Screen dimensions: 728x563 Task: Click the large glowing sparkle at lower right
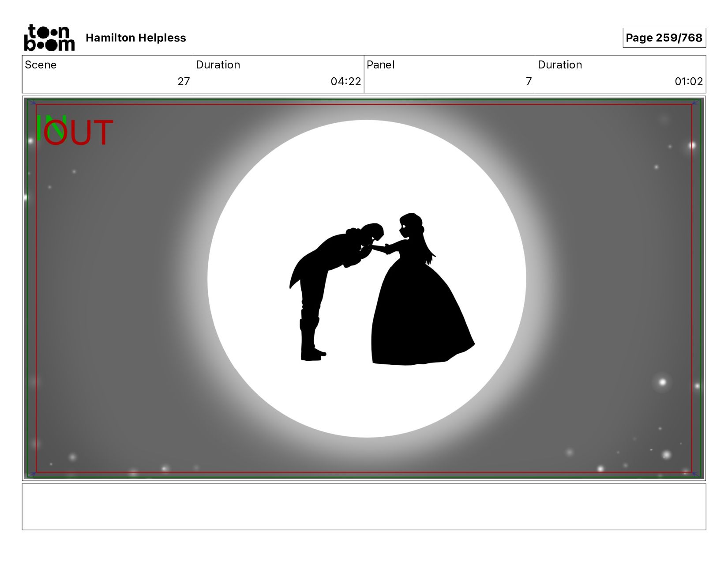tap(662, 382)
